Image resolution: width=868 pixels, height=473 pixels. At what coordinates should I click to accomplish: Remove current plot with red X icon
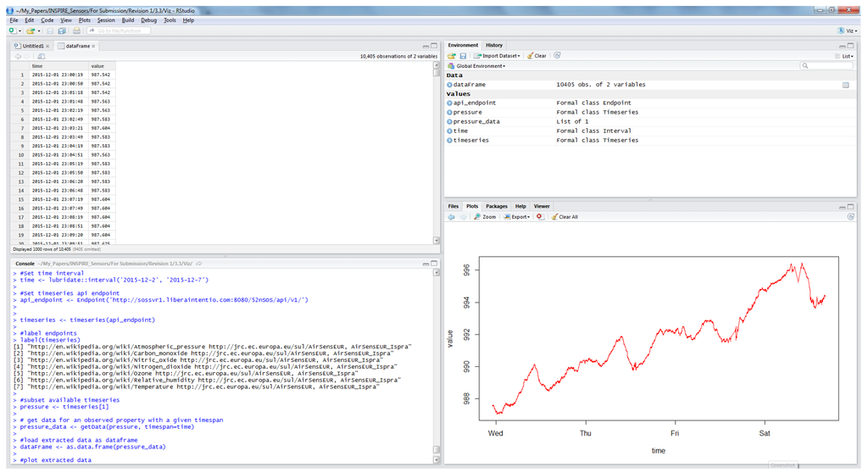pos(540,217)
